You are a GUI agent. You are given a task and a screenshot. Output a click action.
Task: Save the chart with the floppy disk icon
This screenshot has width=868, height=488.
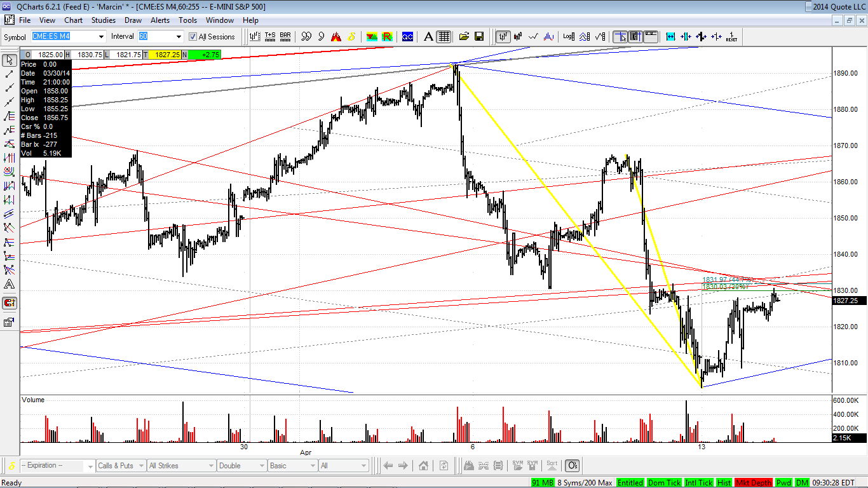478,36
